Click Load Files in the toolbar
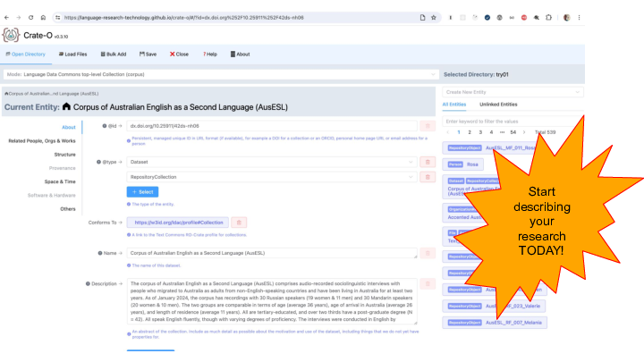 73,55
